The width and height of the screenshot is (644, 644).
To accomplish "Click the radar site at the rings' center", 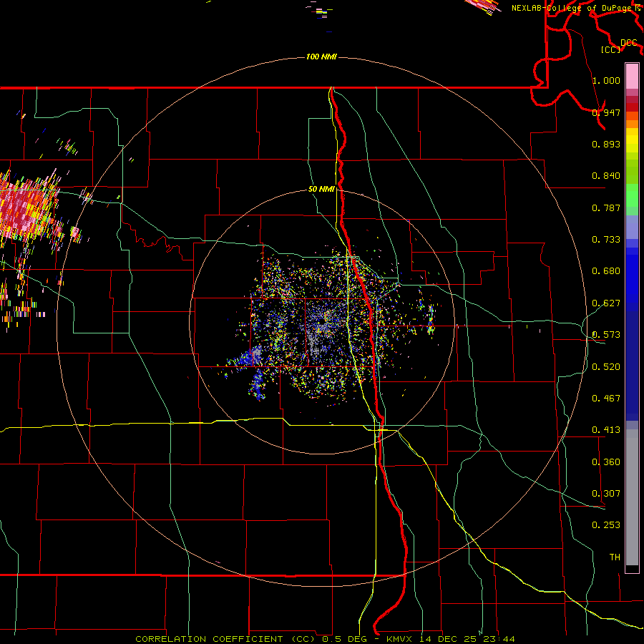I will coord(321,323).
